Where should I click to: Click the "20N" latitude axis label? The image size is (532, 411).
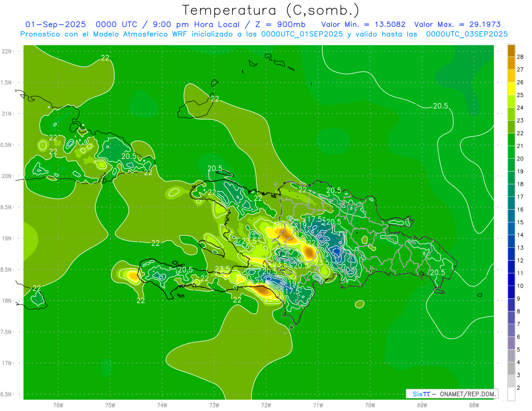coord(7,176)
